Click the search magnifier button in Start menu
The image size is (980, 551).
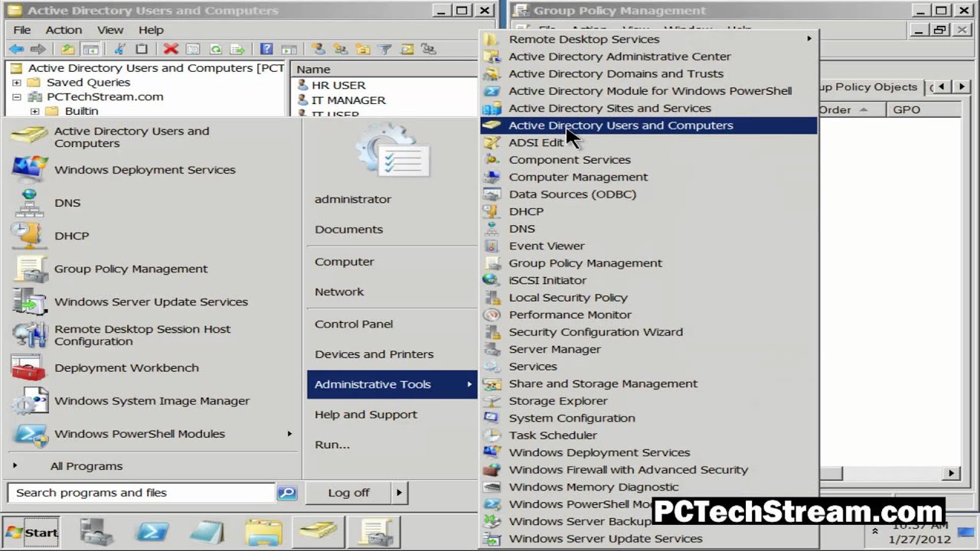[x=286, y=493]
